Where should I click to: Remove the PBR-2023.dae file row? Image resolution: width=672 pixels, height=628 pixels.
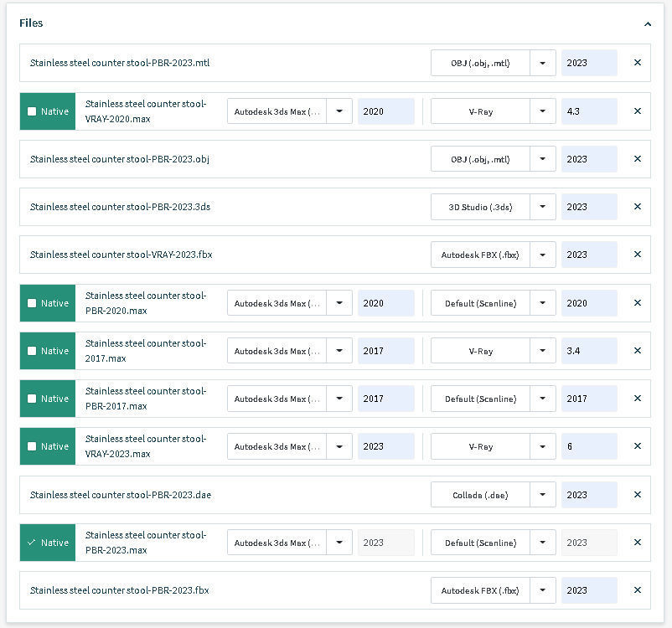pos(637,495)
